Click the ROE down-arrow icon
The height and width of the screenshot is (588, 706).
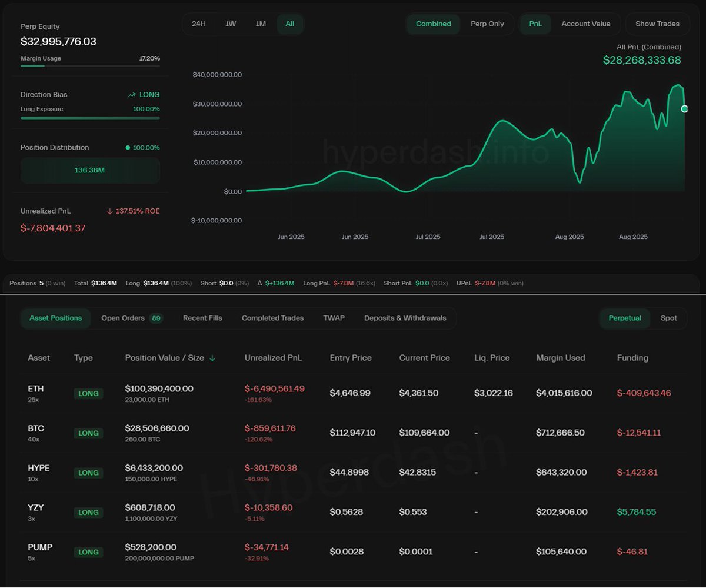click(109, 211)
